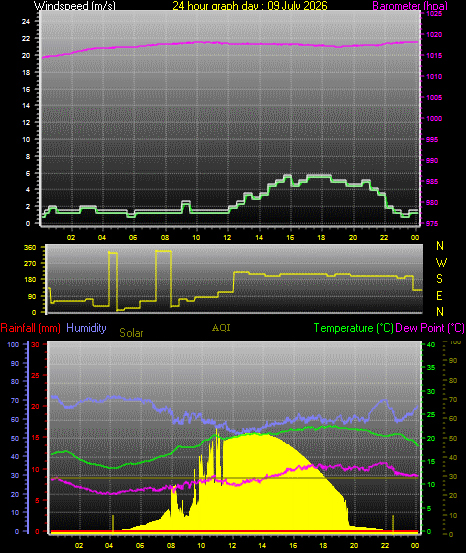Click the 24 windspeed scale value
This screenshot has height=553, width=466.
tap(26, 22)
